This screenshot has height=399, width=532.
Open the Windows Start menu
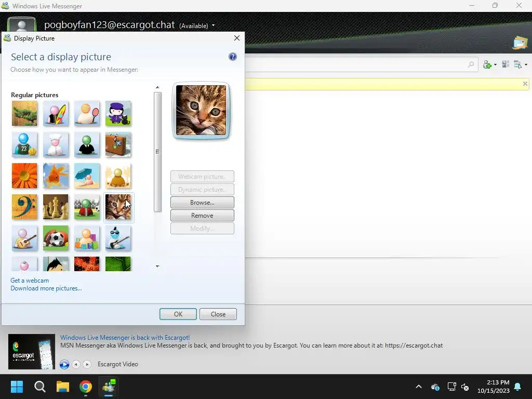tap(17, 387)
